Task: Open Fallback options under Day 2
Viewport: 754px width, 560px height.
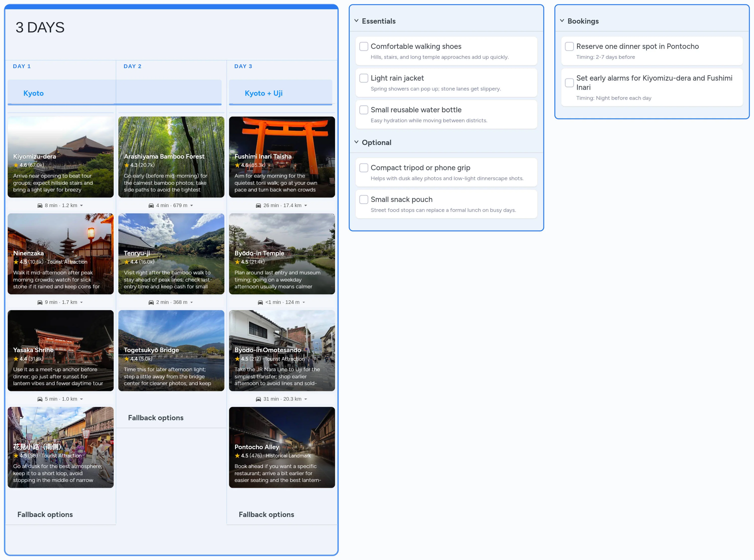Action: coord(156,418)
